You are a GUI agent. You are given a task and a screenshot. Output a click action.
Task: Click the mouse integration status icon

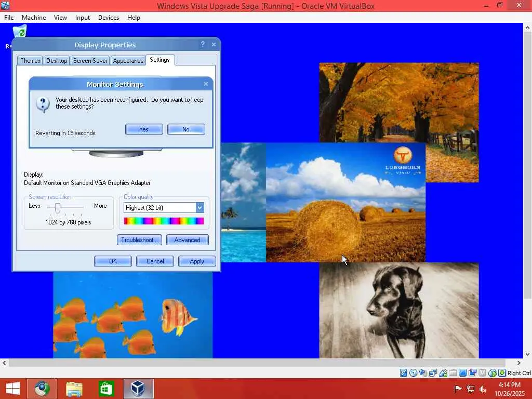click(x=493, y=373)
